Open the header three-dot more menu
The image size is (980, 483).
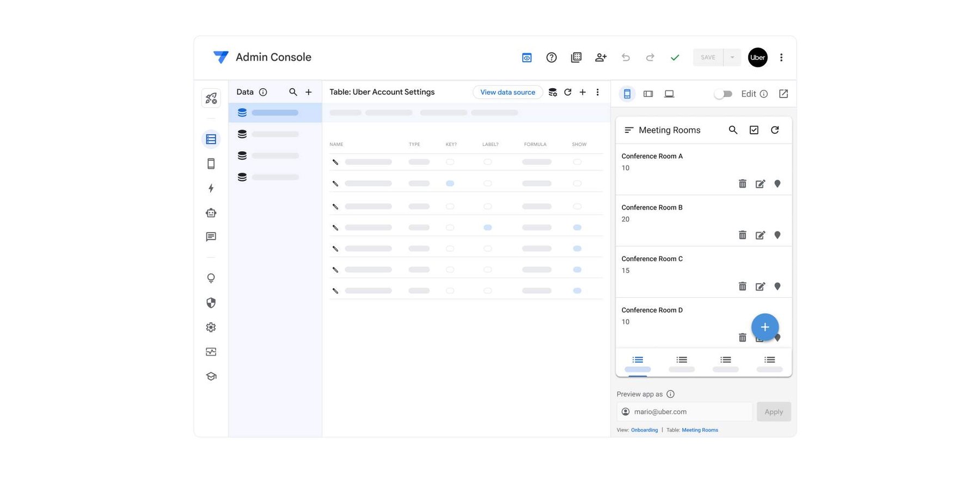781,57
